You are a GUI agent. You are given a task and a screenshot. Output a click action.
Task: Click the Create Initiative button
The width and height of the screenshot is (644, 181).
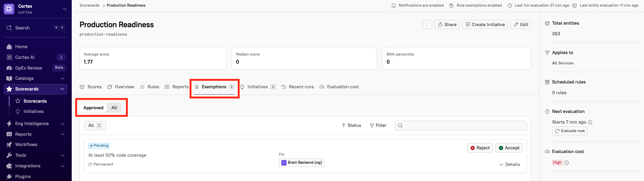tap(485, 25)
